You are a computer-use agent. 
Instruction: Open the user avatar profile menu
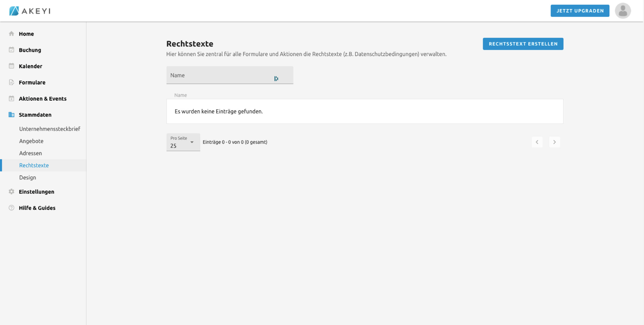click(623, 11)
